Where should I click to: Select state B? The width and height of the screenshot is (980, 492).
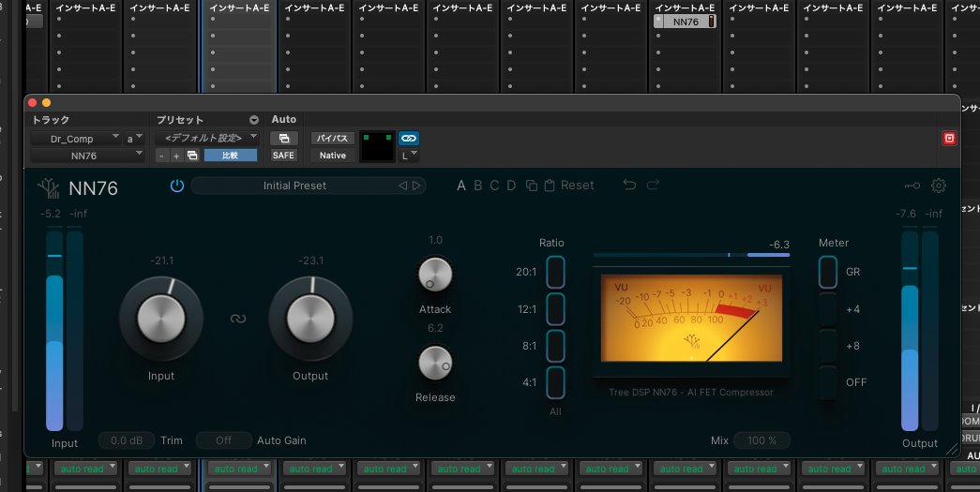click(x=478, y=186)
